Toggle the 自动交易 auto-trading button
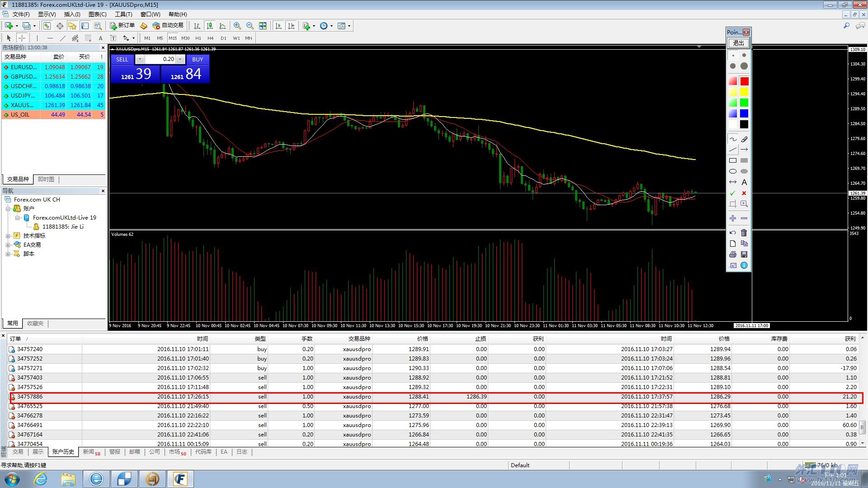868x488 pixels. point(168,26)
